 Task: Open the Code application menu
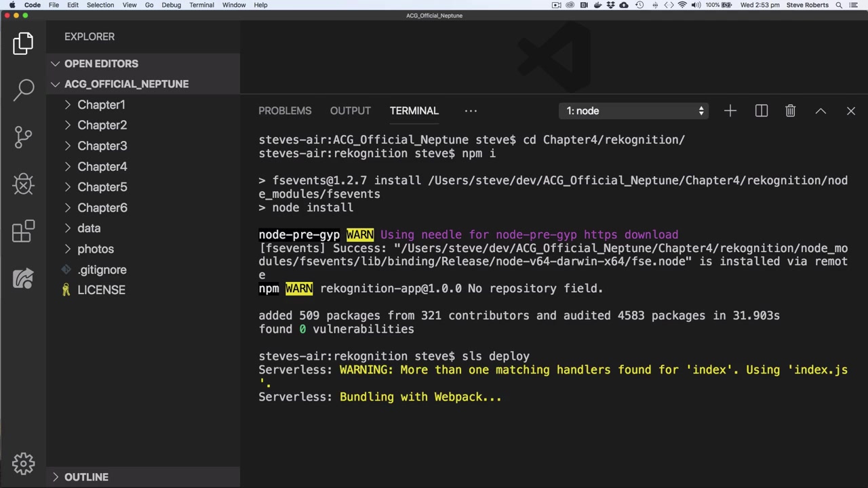click(33, 5)
